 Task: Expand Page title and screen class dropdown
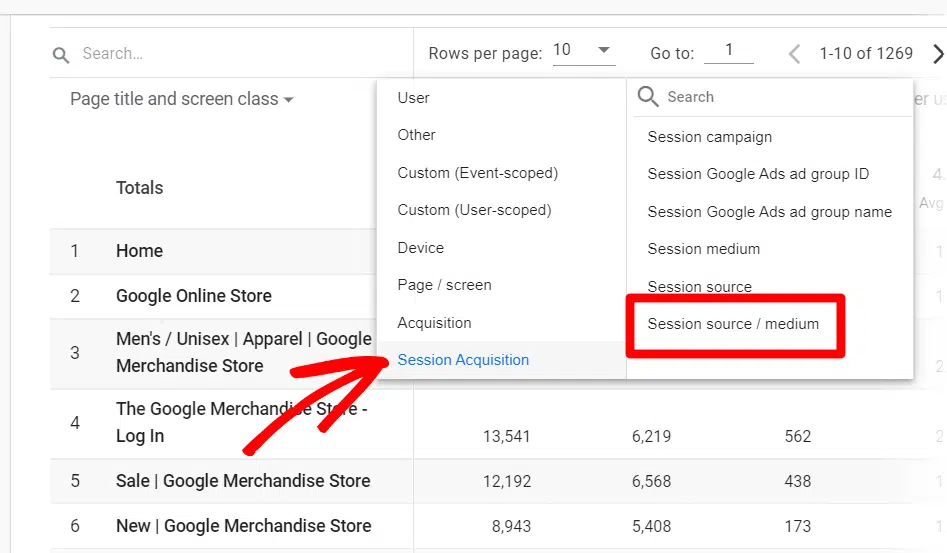(182, 99)
